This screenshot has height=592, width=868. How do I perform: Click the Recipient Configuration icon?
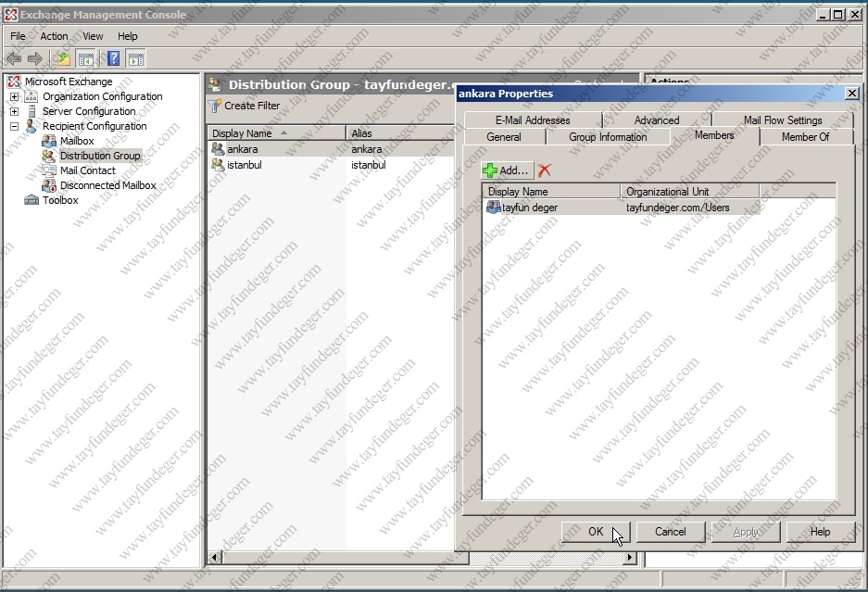[x=31, y=126]
